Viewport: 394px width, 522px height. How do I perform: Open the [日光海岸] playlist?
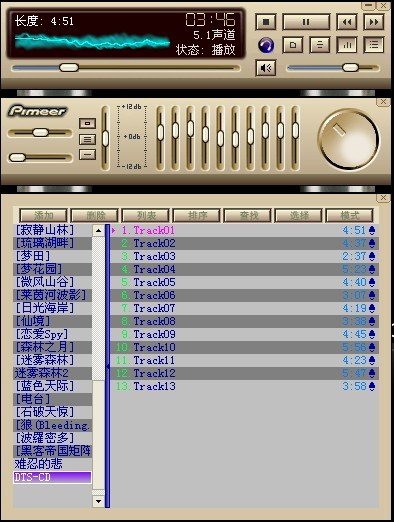click(52, 308)
